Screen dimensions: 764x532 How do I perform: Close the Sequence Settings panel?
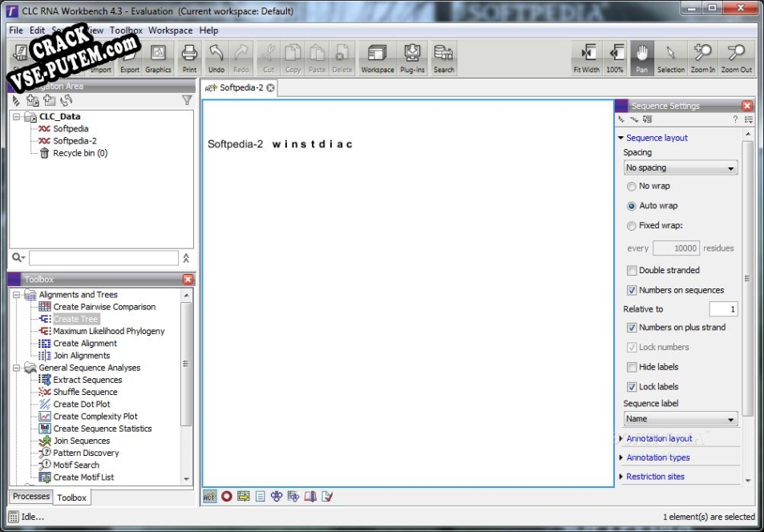[747, 106]
